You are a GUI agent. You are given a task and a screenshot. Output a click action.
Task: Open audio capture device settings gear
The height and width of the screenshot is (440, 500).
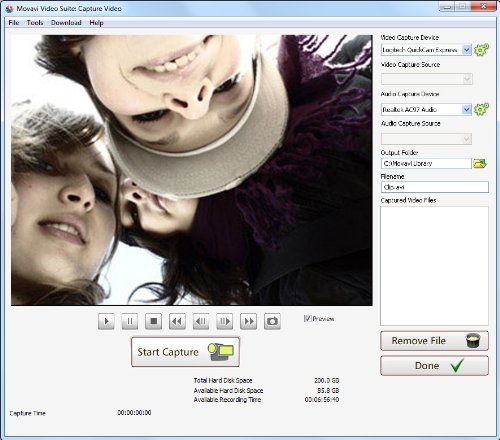481,109
